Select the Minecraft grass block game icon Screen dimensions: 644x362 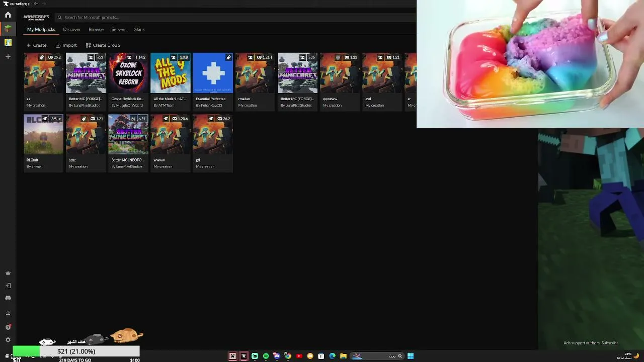8,29
